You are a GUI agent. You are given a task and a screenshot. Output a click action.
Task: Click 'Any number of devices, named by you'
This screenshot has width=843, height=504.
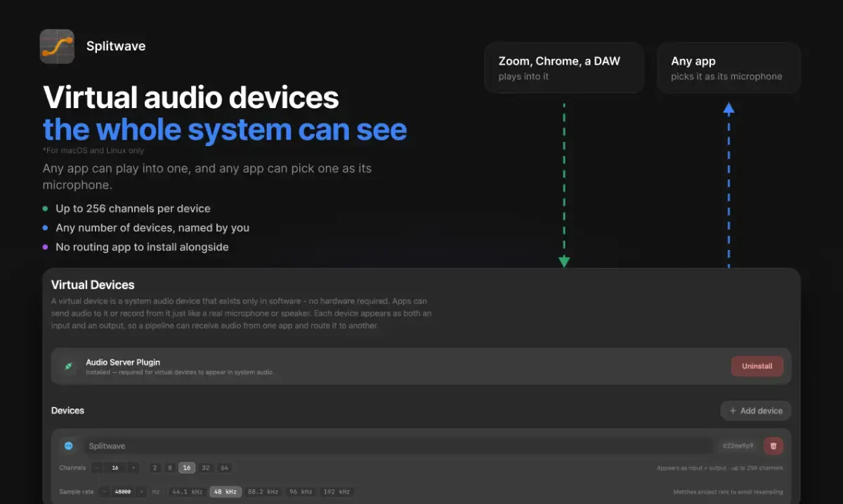point(152,227)
